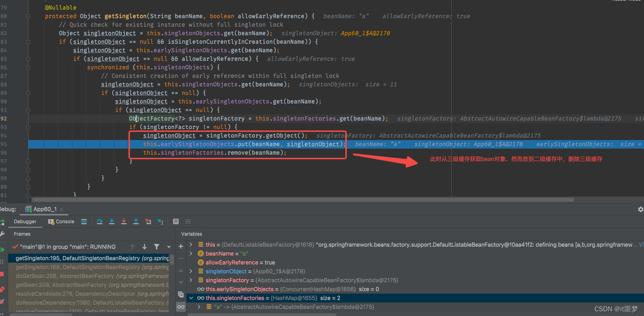Select frame getBean:208, AbstractBeanFactory

(x=89, y=285)
